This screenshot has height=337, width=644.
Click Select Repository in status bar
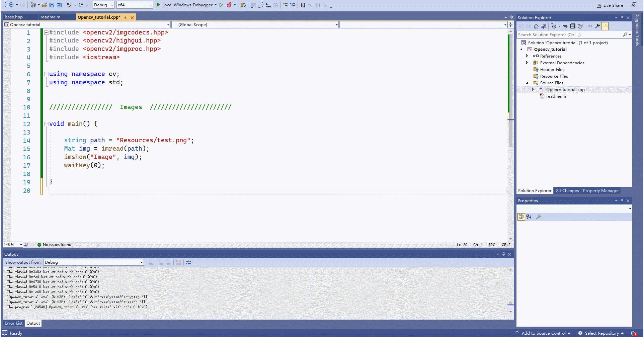click(x=601, y=333)
